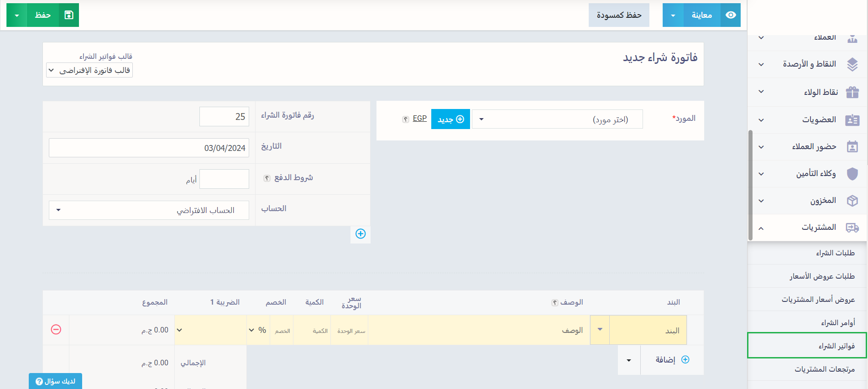Open the purchase invoice template dropdown
Image resolution: width=868 pixels, height=389 pixels.
pyautogui.click(x=90, y=70)
